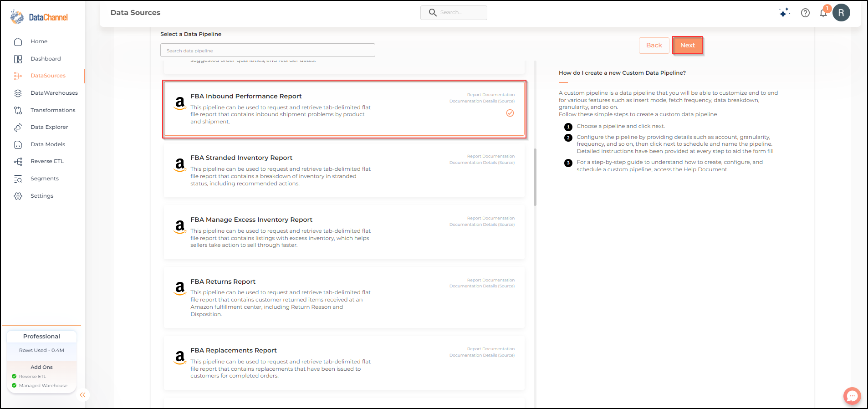This screenshot has height=409, width=868.
Task: Click the top Search input box
Action: tap(454, 13)
